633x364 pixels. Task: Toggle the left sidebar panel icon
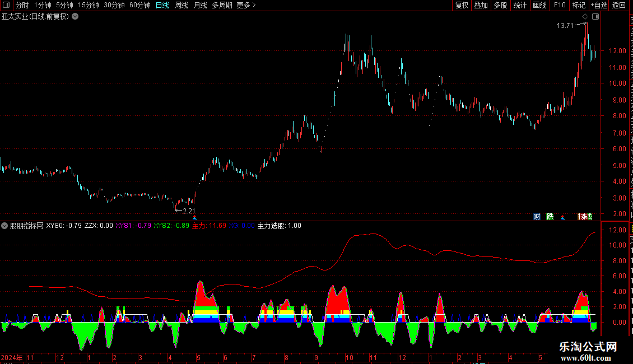click(x=6, y=5)
